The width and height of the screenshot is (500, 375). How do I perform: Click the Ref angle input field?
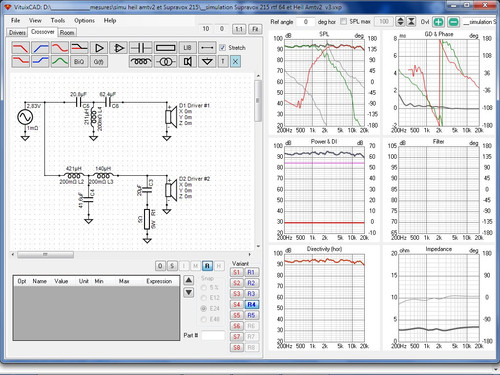(x=305, y=22)
